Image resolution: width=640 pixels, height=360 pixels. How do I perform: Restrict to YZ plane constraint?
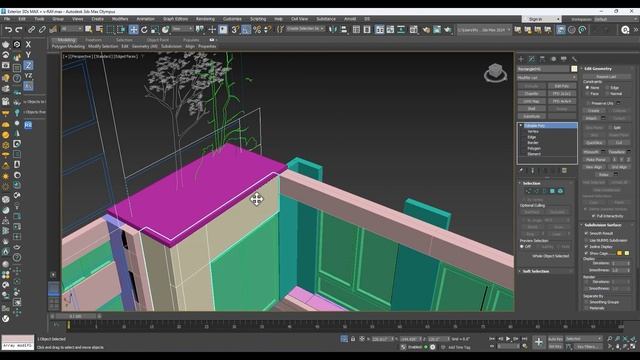click(28, 76)
